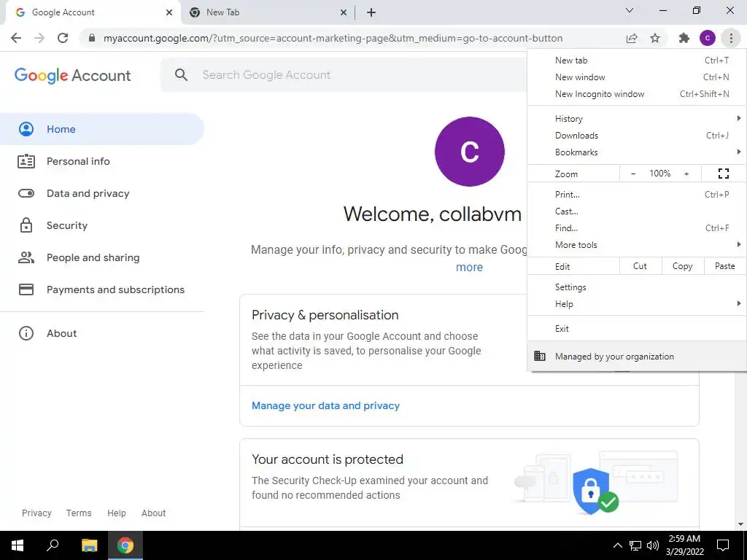747x560 pixels.
Task: Click the About info circle icon
Action: 26,333
